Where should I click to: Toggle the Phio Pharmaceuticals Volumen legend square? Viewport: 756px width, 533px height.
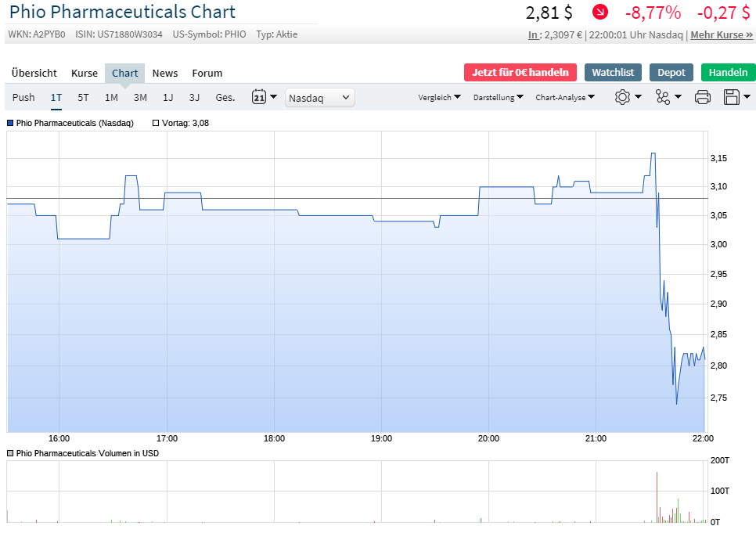9,453
